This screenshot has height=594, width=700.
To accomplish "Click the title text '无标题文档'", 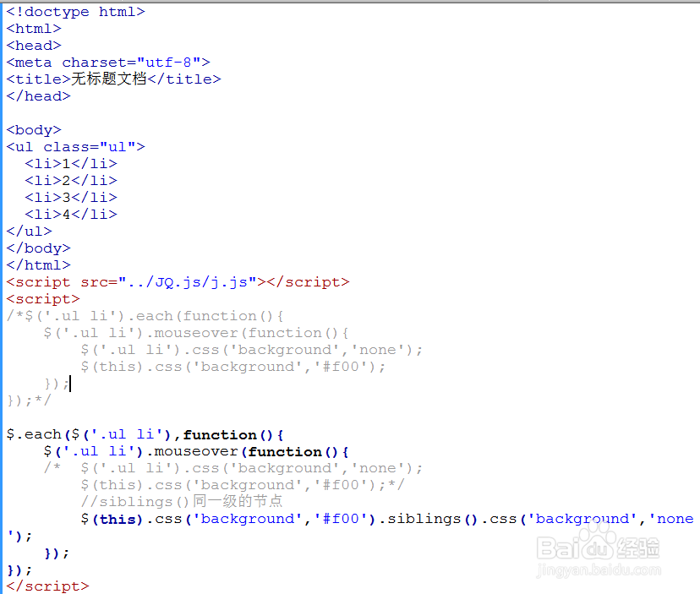I will (108, 79).
